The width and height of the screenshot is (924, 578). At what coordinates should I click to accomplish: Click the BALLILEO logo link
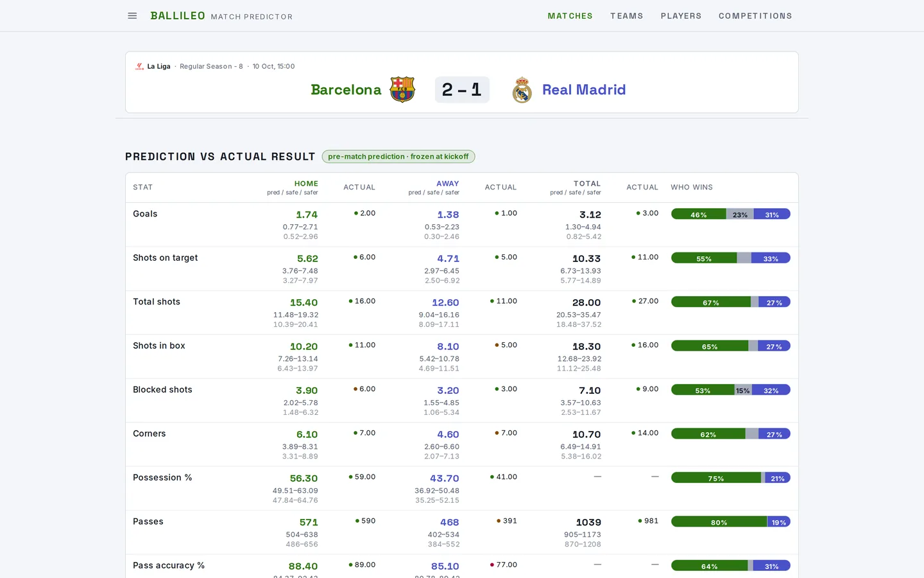coord(178,16)
